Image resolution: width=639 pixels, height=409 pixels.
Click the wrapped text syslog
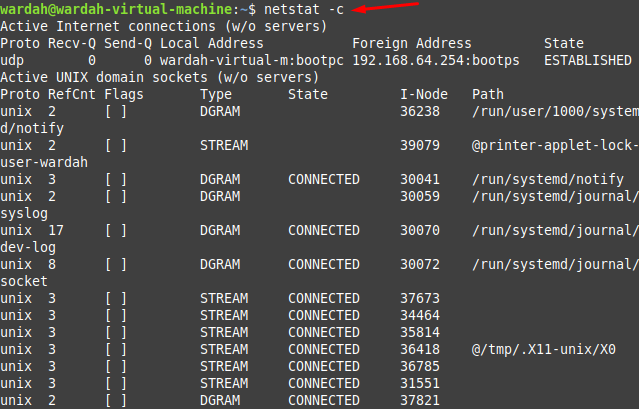point(24,213)
